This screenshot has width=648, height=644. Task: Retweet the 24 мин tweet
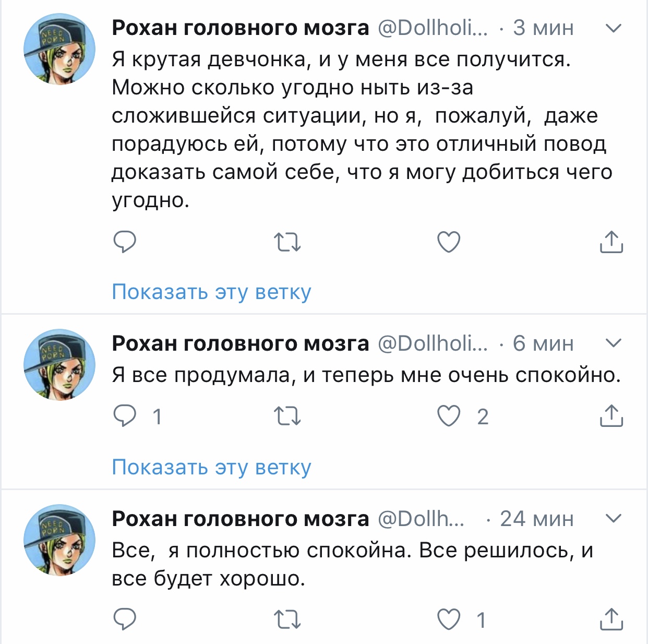click(287, 619)
